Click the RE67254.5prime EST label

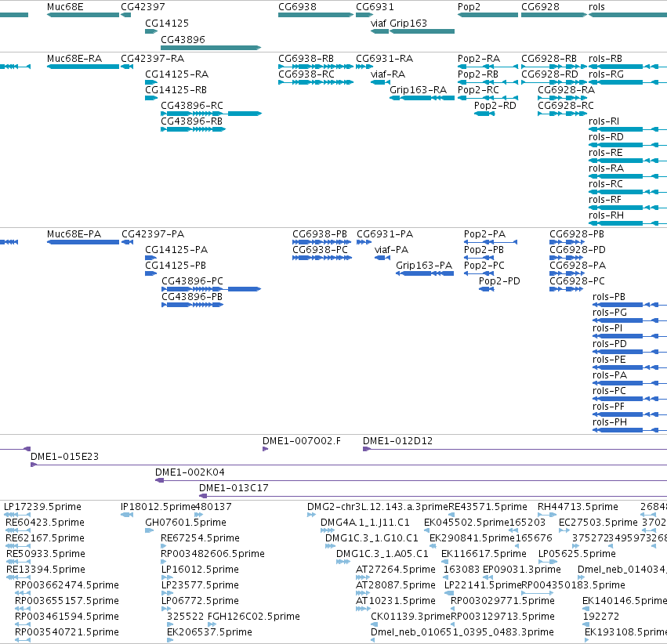pyautogui.click(x=201, y=538)
